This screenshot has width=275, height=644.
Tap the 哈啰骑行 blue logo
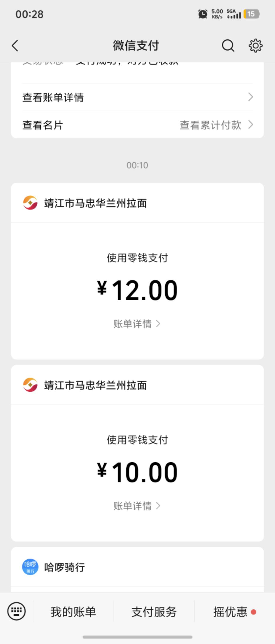click(30, 567)
